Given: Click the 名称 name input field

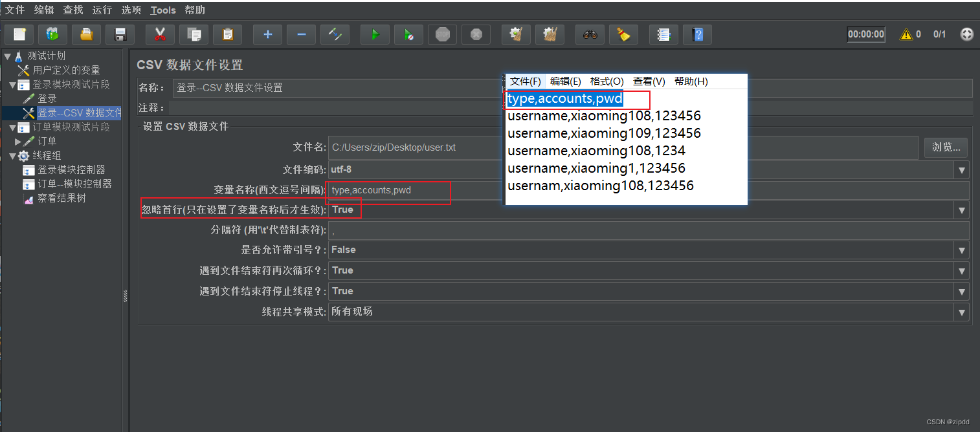Looking at the screenshot, I should [x=572, y=88].
